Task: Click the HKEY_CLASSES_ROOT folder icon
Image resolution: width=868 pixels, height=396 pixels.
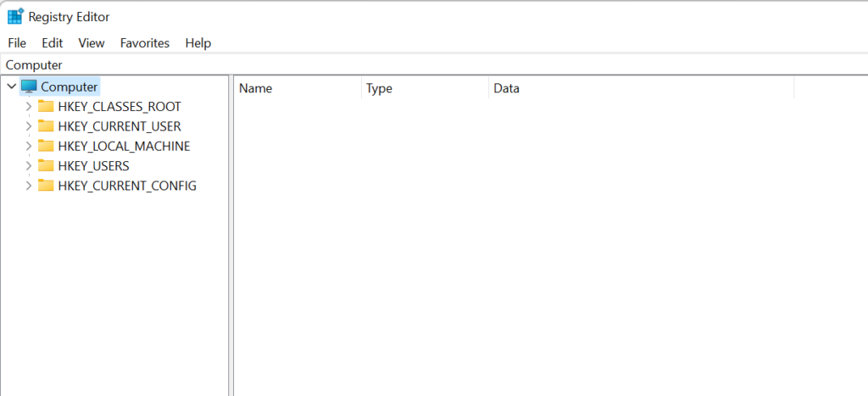Action: tap(46, 106)
